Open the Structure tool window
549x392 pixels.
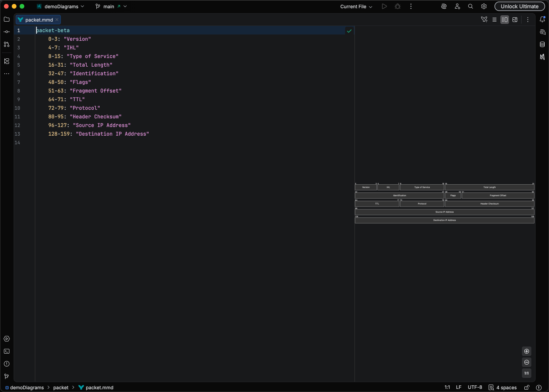pos(7,61)
